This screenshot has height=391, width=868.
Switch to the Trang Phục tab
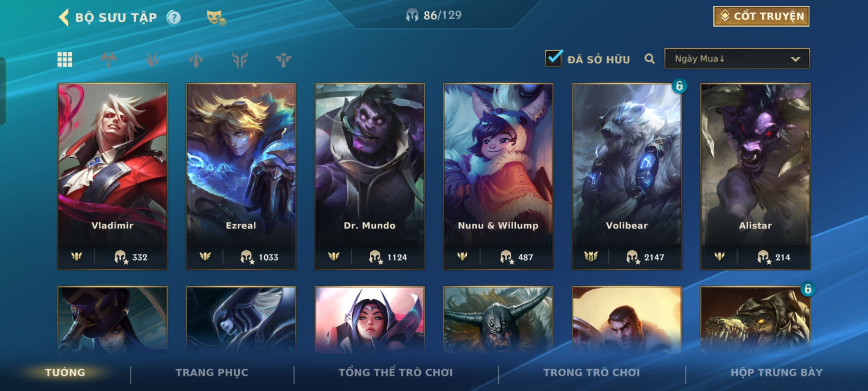(212, 372)
